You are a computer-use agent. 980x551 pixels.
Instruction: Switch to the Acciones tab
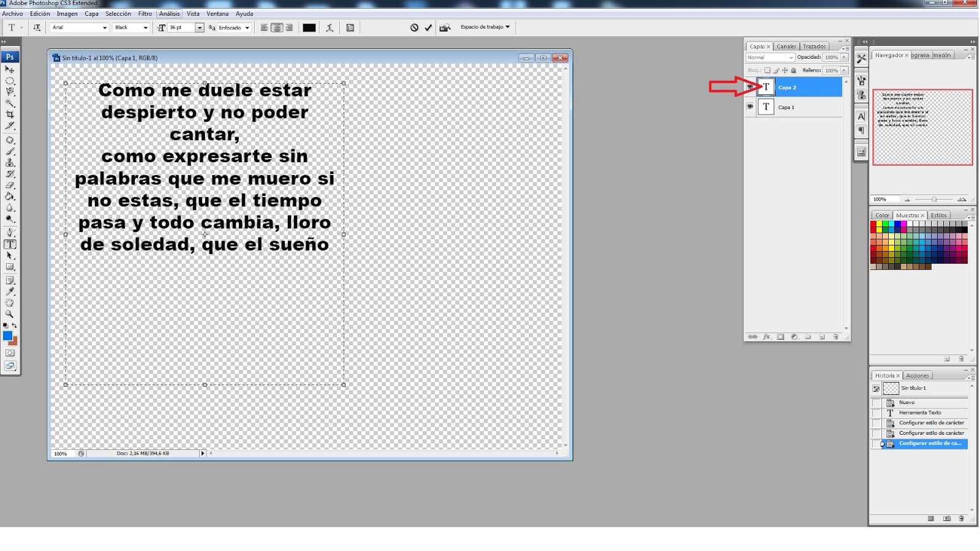coord(917,375)
